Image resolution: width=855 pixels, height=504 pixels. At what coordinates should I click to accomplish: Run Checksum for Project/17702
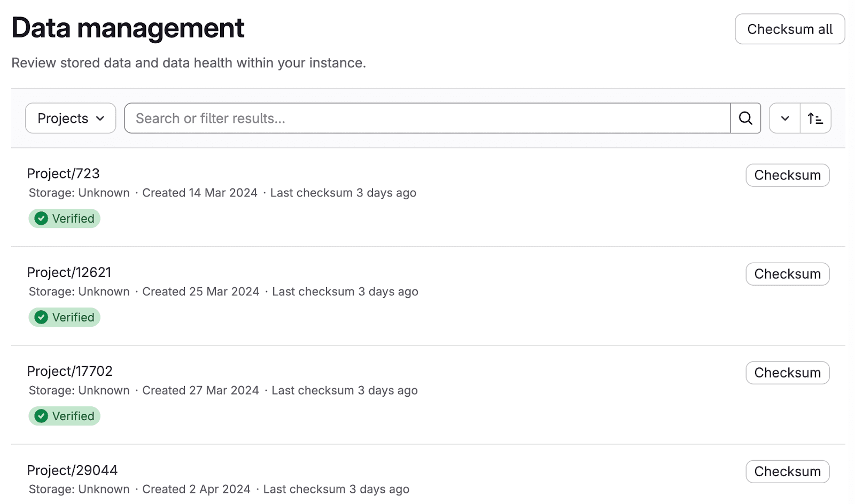(787, 373)
